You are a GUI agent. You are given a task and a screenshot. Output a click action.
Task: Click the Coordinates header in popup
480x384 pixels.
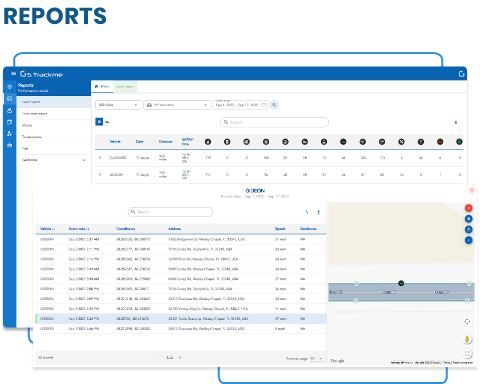pyautogui.click(x=126, y=229)
